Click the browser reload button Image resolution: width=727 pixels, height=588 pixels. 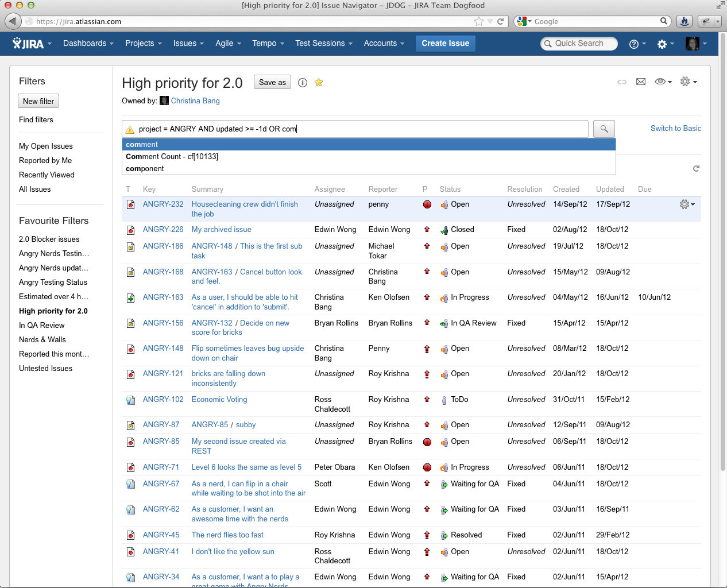tap(500, 21)
